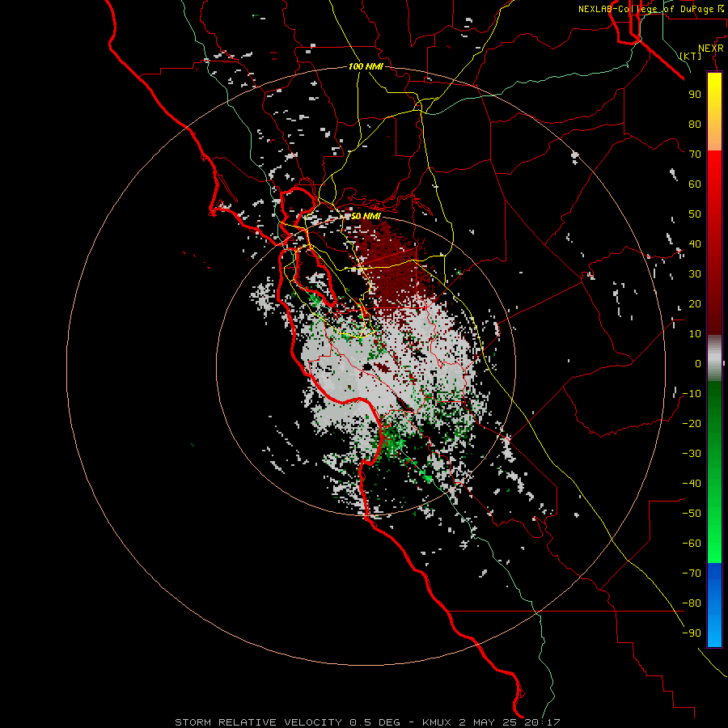
Task: Click the -50 scale value
Action: [x=692, y=514]
